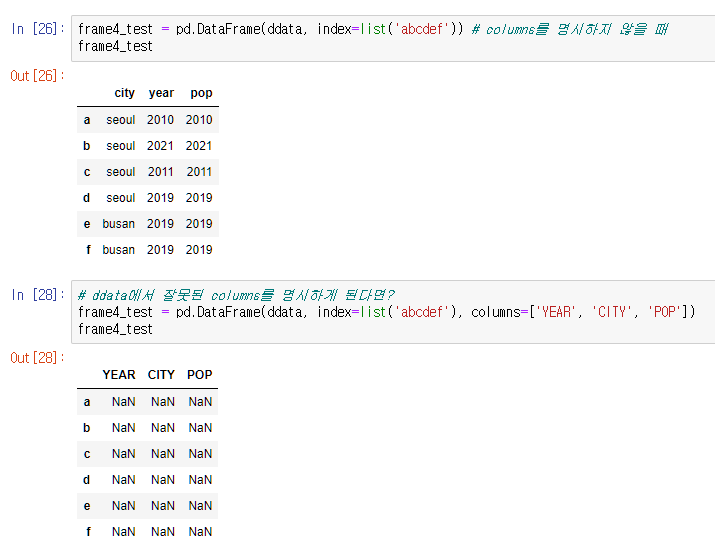Click NaN under CITY in row e
715x546 pixels.
163,506
